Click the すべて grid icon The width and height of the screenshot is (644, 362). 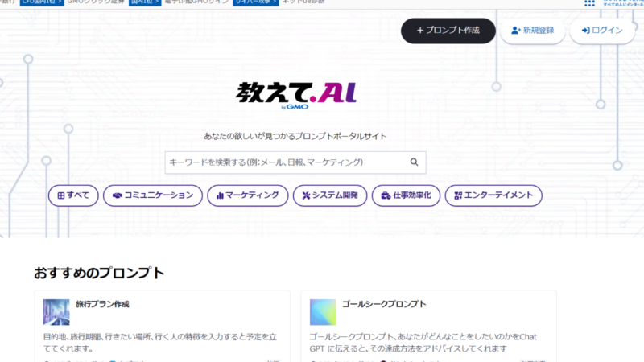point(59,195)
